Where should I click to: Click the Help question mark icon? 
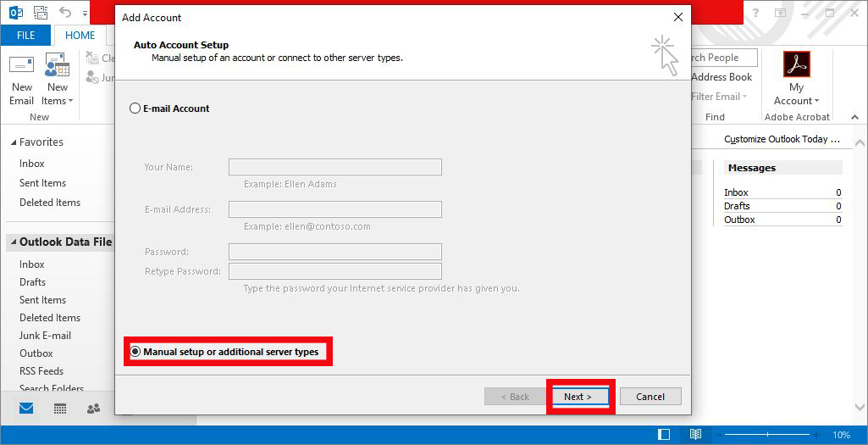pyautogui.click(x=755, y=14)
